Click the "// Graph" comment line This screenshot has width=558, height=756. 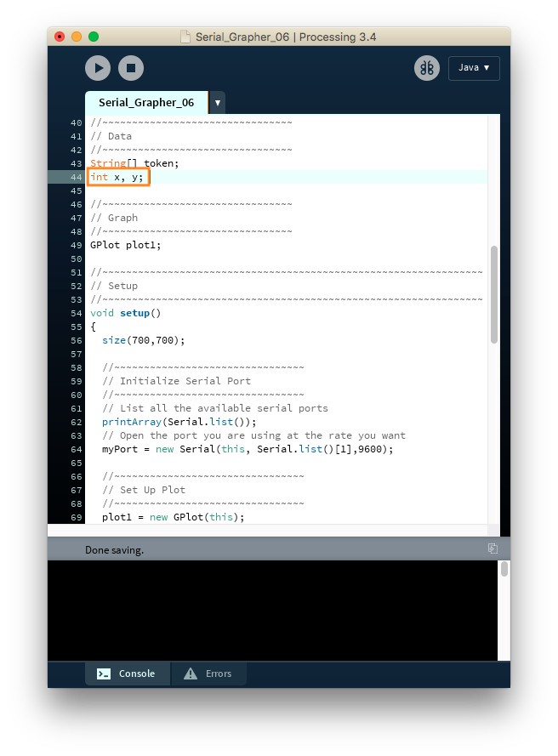pyautogui.click(x=114, y=218)
